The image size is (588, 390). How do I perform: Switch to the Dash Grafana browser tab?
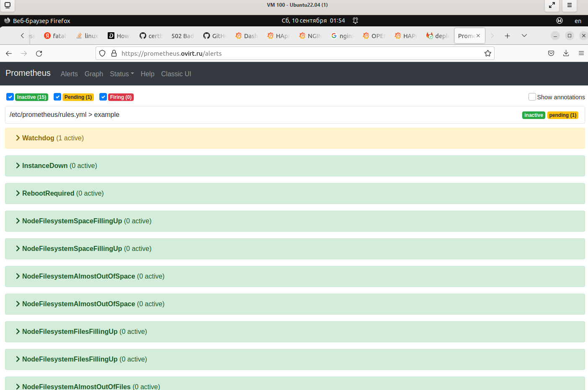coord(246,36)
